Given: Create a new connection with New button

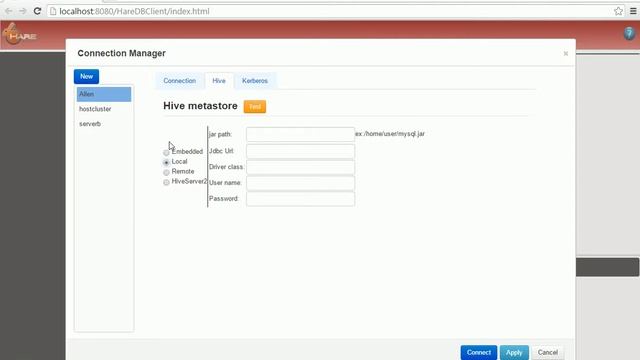Looking at the screenshot, I should (87, 76).
